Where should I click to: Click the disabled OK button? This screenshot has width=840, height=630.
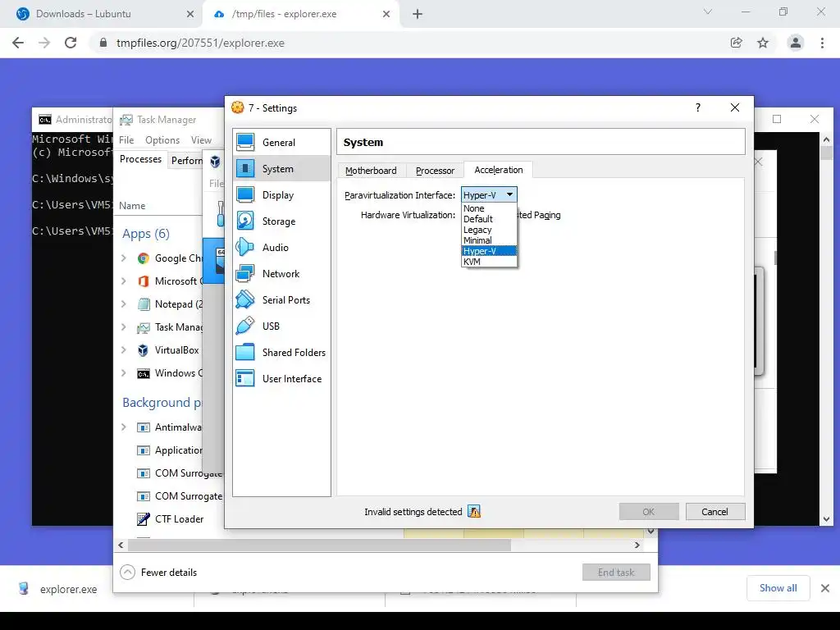pyautogui.click(x=649, y=512)
